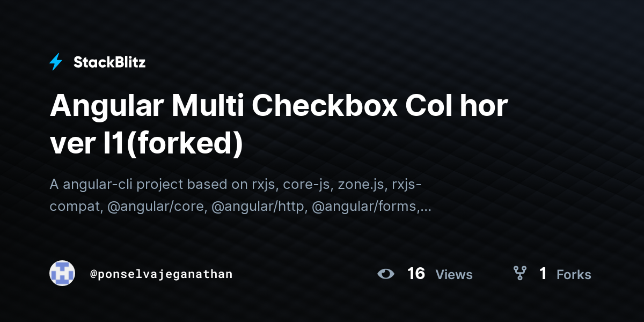The image size is (644, 322).
Task: Expand the truncated description ellipsis
Action: coord(426,208)
